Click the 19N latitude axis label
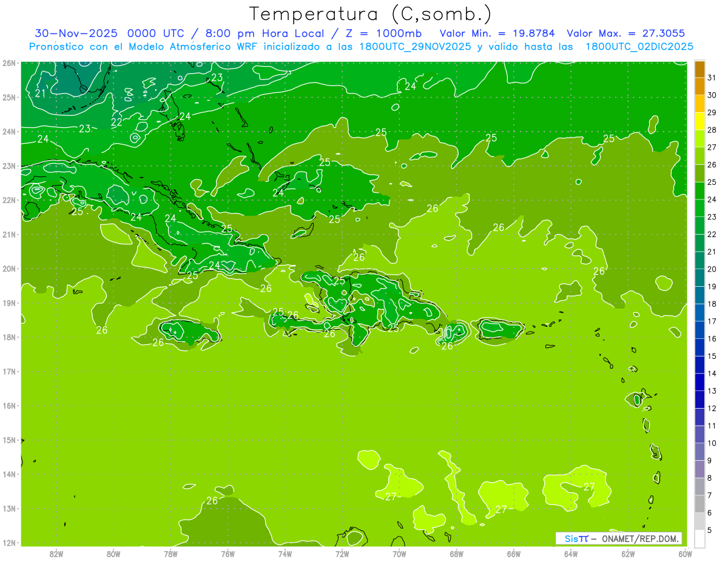The height and width of the screenshot is (562, 728). (9, 303)
